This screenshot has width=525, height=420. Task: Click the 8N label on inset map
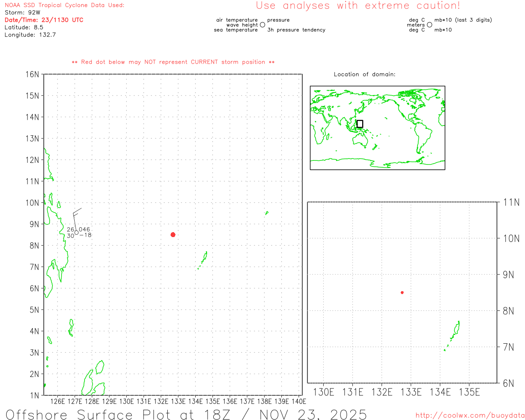[509, 311]
